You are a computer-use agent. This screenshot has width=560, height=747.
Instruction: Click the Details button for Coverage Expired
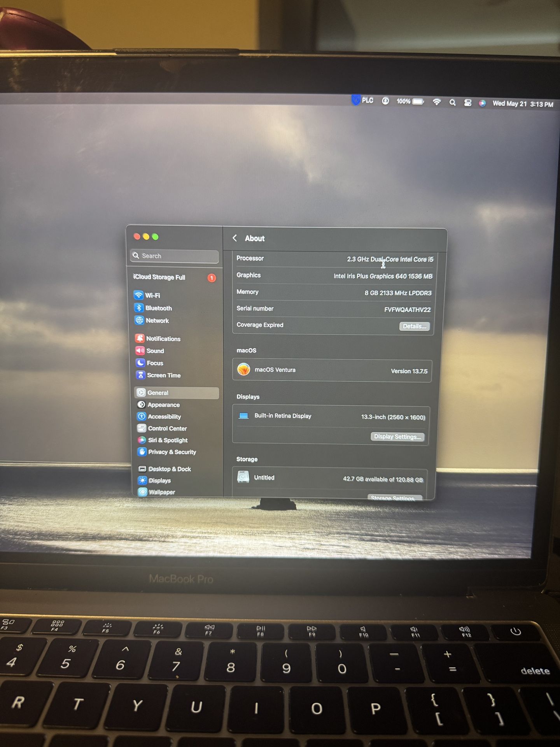(x=414, y=326)
